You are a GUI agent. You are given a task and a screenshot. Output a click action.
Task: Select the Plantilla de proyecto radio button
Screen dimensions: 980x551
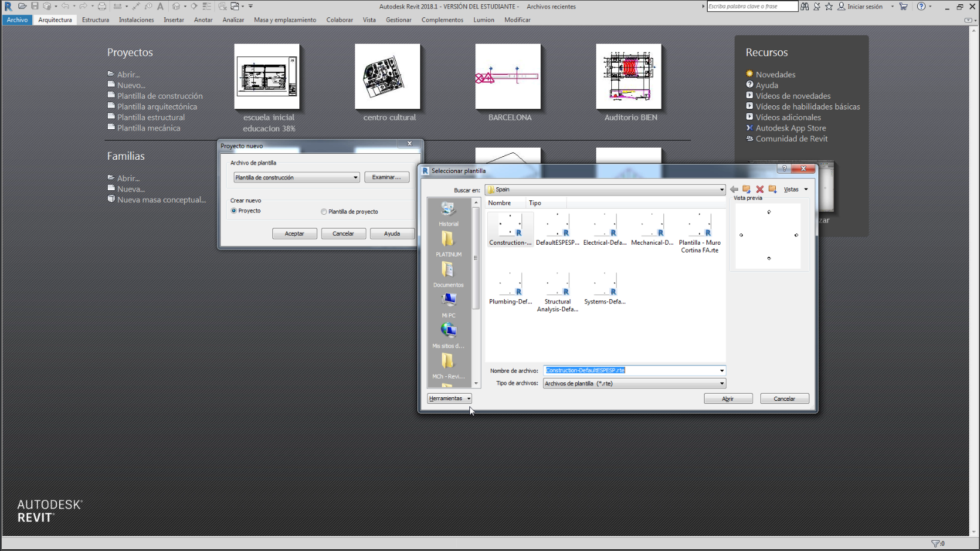pyautogui.click(x=324, y=211)
